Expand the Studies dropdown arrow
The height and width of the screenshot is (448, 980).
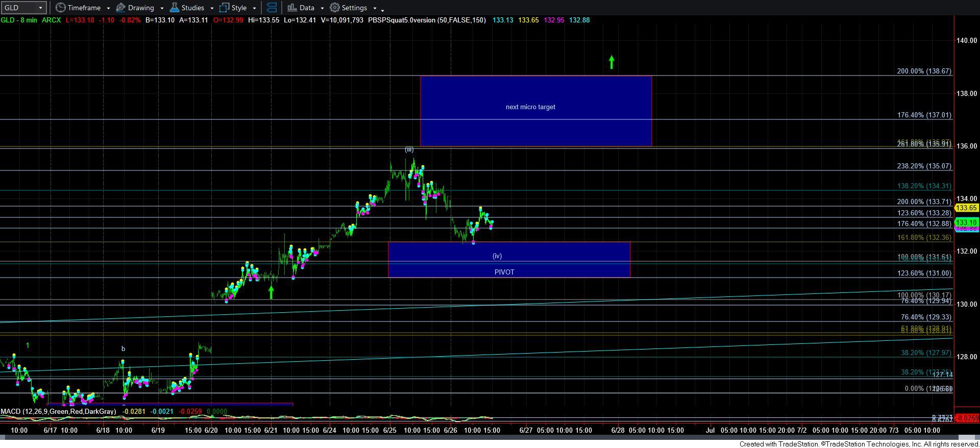(211, 8)
